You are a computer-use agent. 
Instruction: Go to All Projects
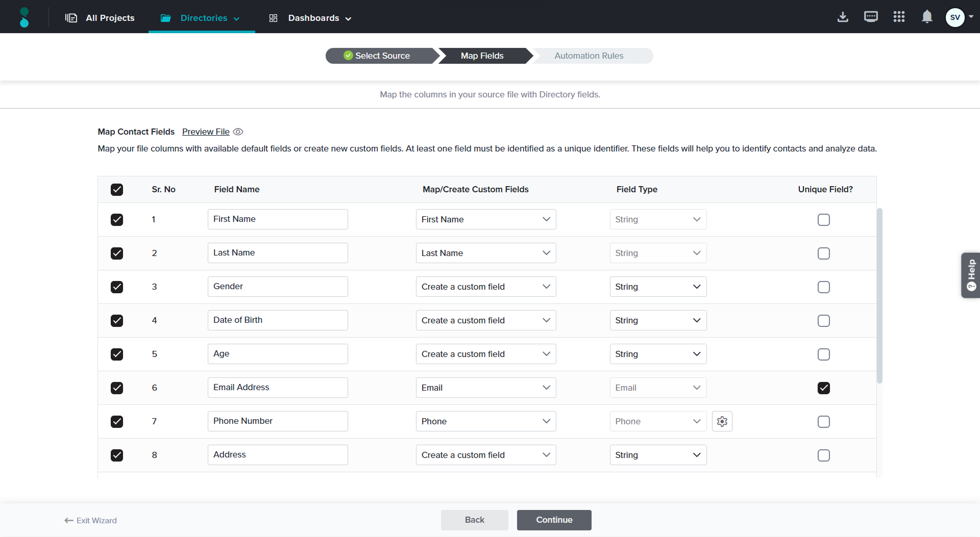[100, 18]
